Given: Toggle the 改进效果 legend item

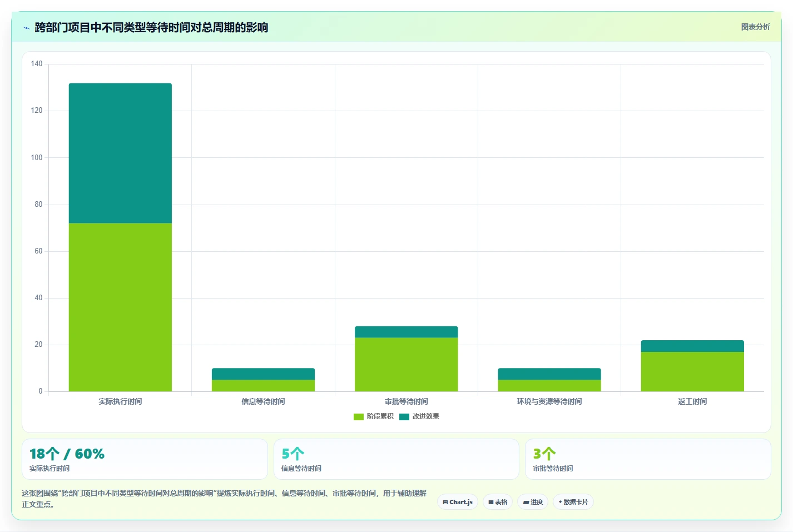Looking at the screenshot, I should tap(419, 416).
